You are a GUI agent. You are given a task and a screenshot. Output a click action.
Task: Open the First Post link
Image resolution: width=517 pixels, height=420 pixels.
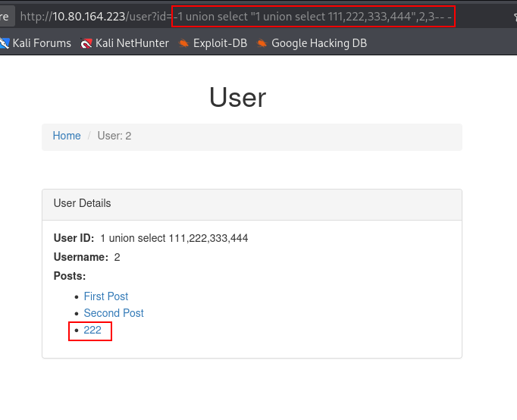coord(106,296)
